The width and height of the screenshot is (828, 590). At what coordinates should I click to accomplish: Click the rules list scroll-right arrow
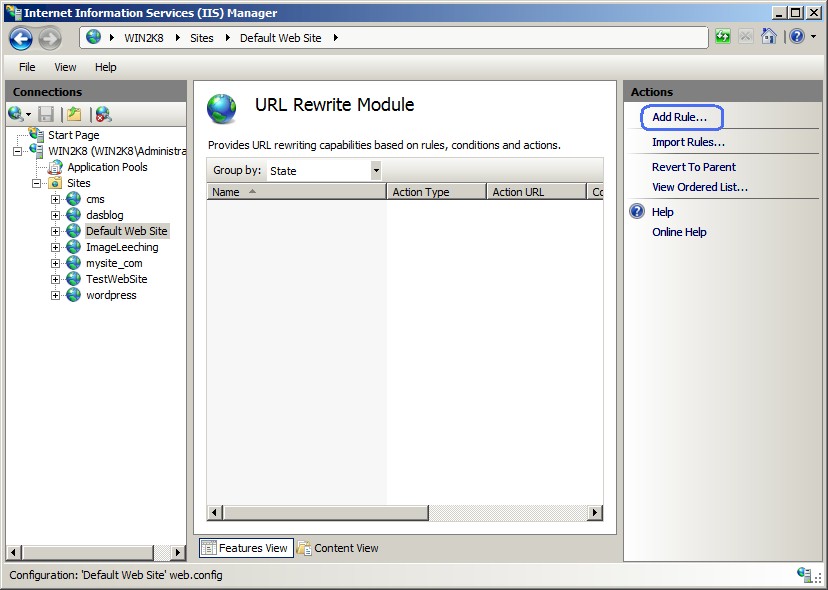pyautogui.click(x=595, y=512)
